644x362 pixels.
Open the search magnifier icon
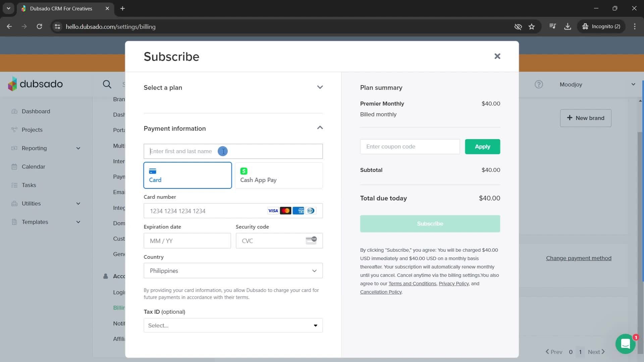pos(107,84)
